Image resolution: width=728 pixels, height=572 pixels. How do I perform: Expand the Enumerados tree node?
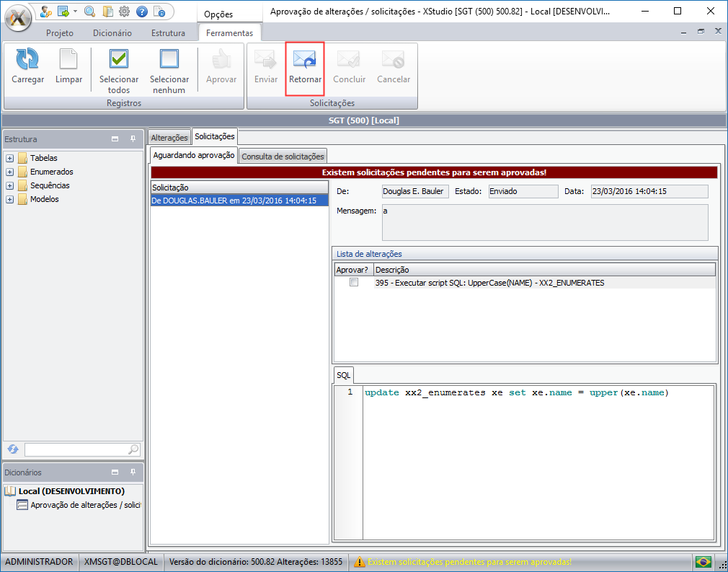(x=9, y=172)
